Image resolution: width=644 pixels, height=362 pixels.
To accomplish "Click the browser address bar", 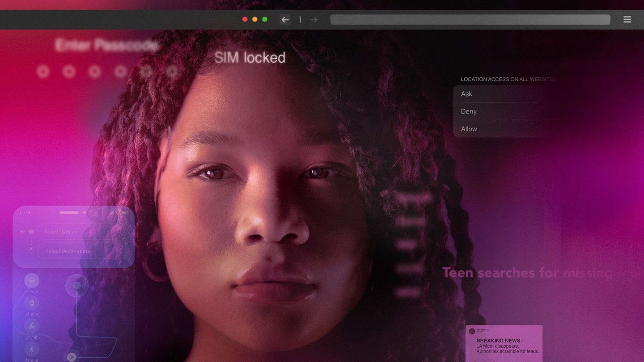I will tap(470, 19).
